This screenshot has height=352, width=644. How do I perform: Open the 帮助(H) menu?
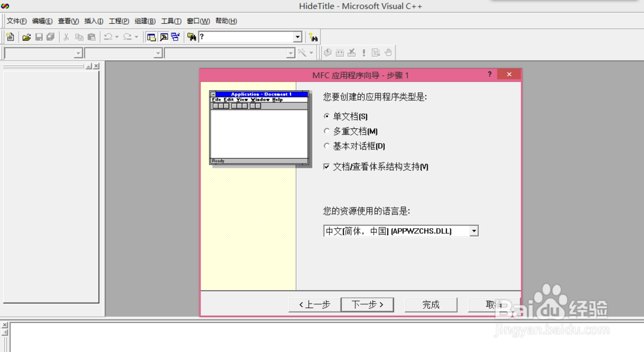pyautogui.click(x=226, y=21)
